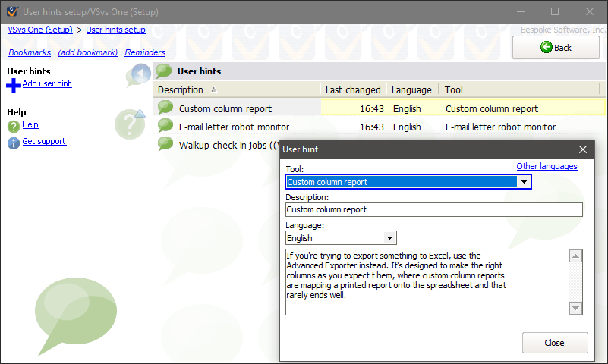Expand the Language dropdown set to English

coord(389,238)
